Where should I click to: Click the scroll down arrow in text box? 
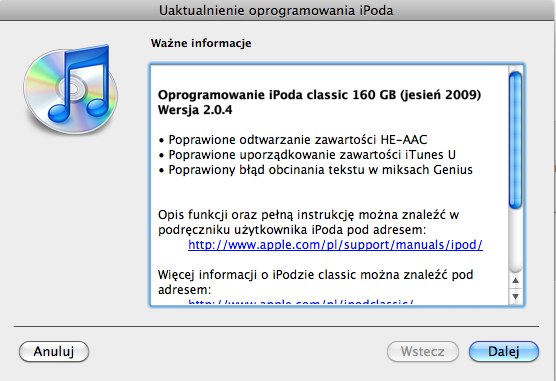(516, 296)
